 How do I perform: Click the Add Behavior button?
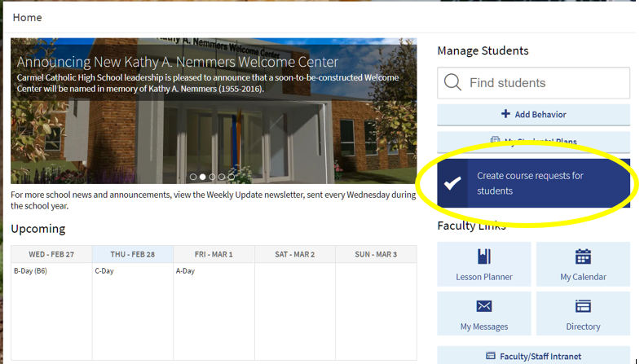click(533, 115)
